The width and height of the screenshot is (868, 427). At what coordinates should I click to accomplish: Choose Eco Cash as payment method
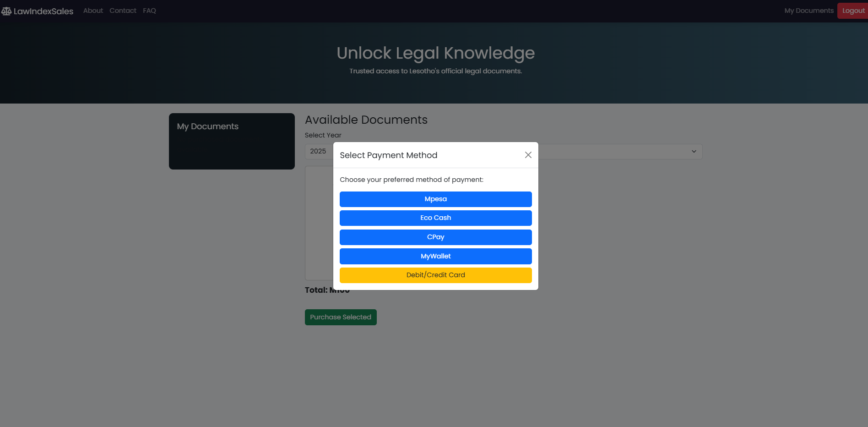point(435,218)
